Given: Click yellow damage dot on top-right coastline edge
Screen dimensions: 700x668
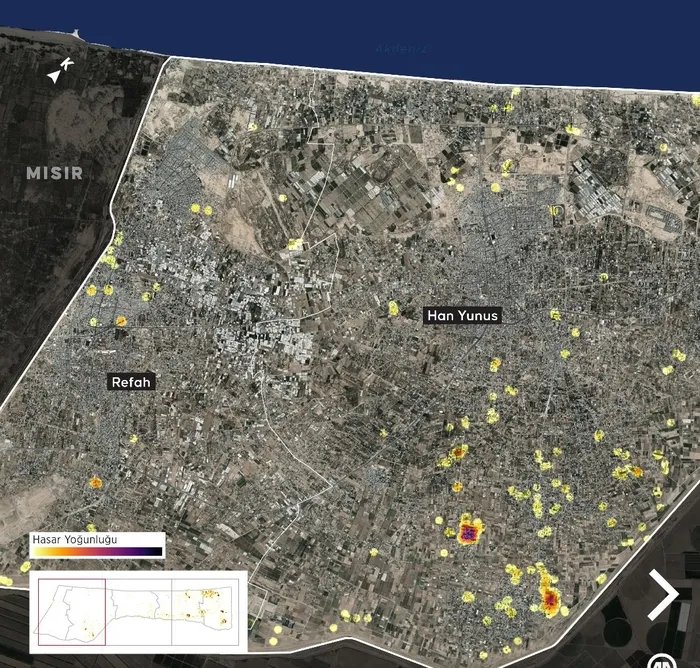Looking at the screenshot, I should tap(695, 99).
